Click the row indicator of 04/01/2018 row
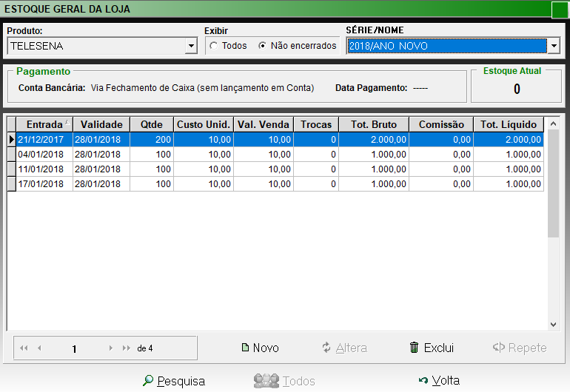Screen dimensions: 570x392 tap(12, 155)
